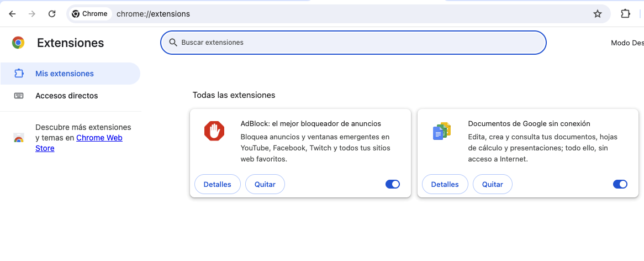
Task: Open Accesos directos in the sidebar
Action: (66, 96)
